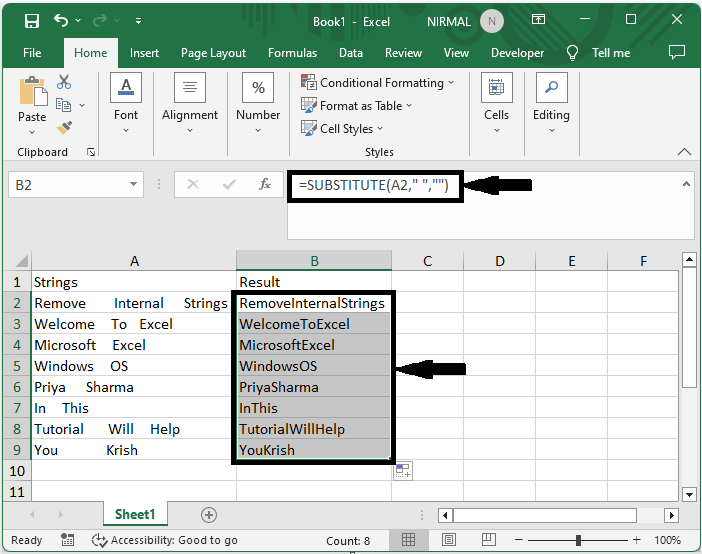Select row 5 header
The image size is (702, 554).
pyautogui.click(x=17, y=366)
